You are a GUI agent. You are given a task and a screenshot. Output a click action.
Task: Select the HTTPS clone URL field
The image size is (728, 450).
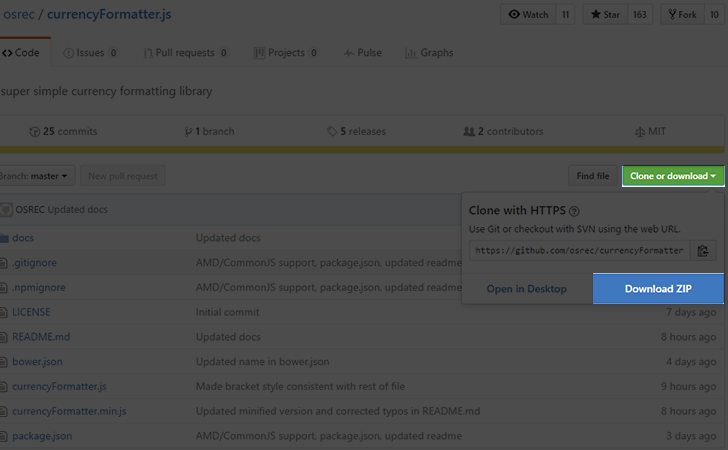(579, 251)
